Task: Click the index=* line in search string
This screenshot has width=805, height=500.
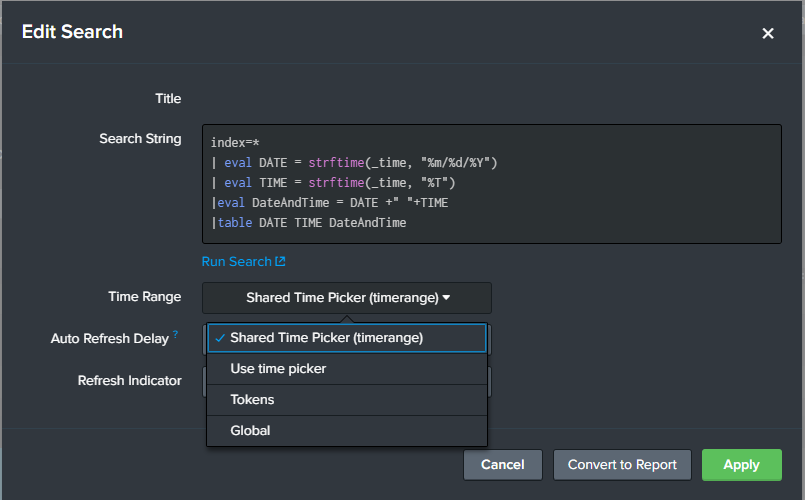Action: pos(235,143)
